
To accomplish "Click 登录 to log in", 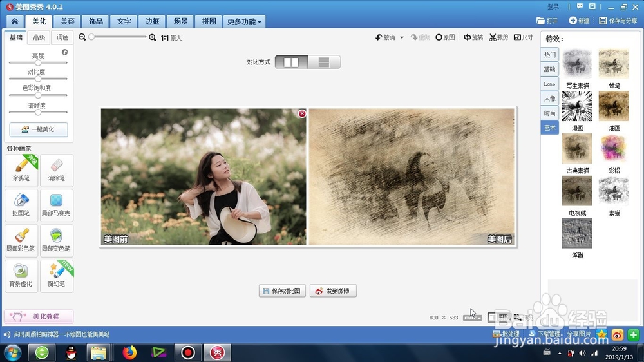I will click(553, 6).
